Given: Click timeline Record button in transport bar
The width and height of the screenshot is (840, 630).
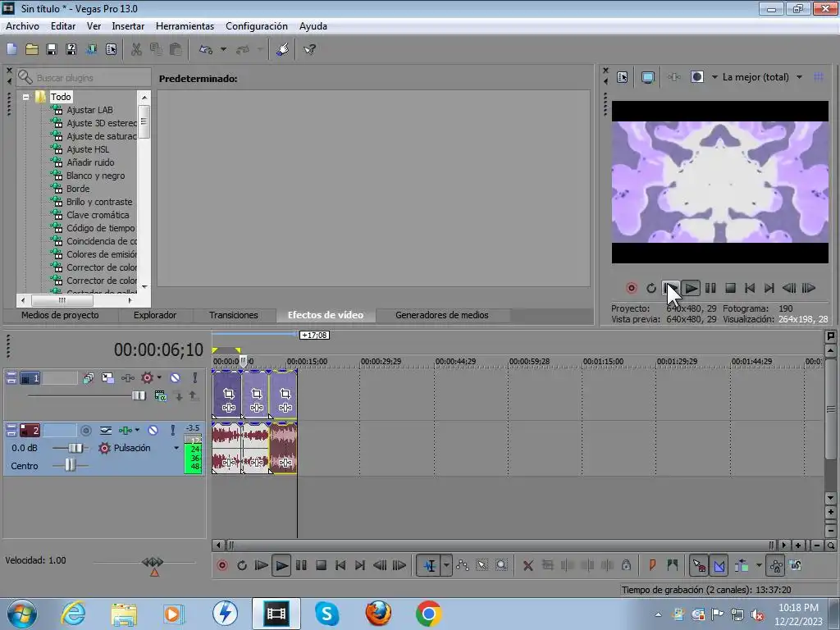Looking at the screenshot, I should click(x=222, y=565).
